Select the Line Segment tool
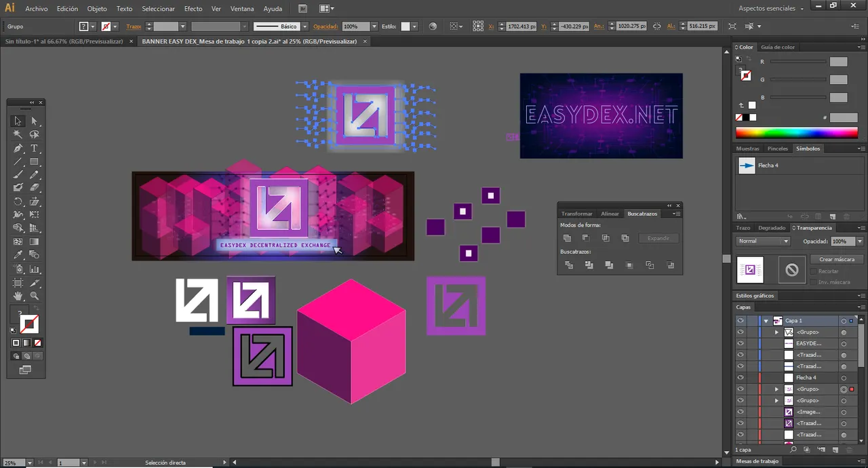The height and width of the screenshot is (468, 868). [18, 161]
